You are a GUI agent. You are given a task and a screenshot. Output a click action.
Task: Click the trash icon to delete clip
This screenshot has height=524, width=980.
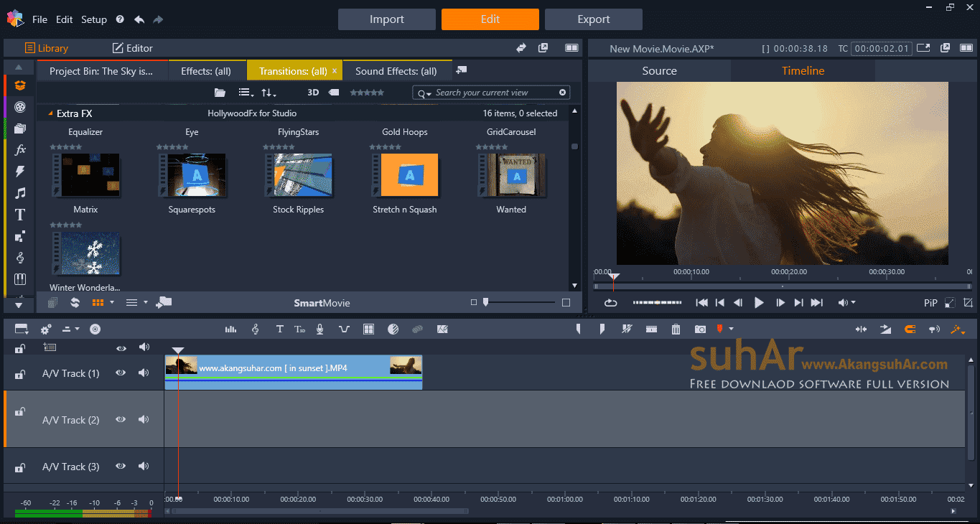(676, 329)
